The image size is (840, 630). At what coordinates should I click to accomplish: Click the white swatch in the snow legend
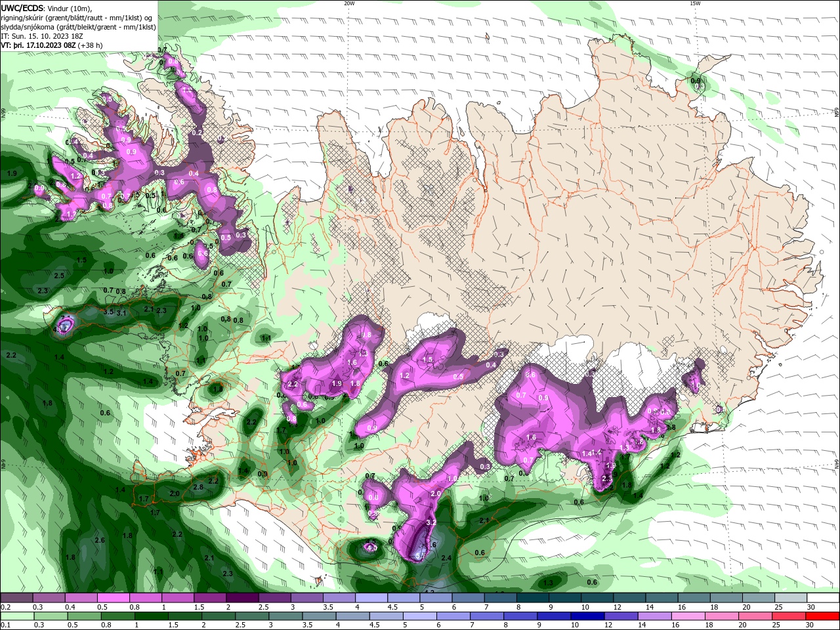click(x=823, y=598)
